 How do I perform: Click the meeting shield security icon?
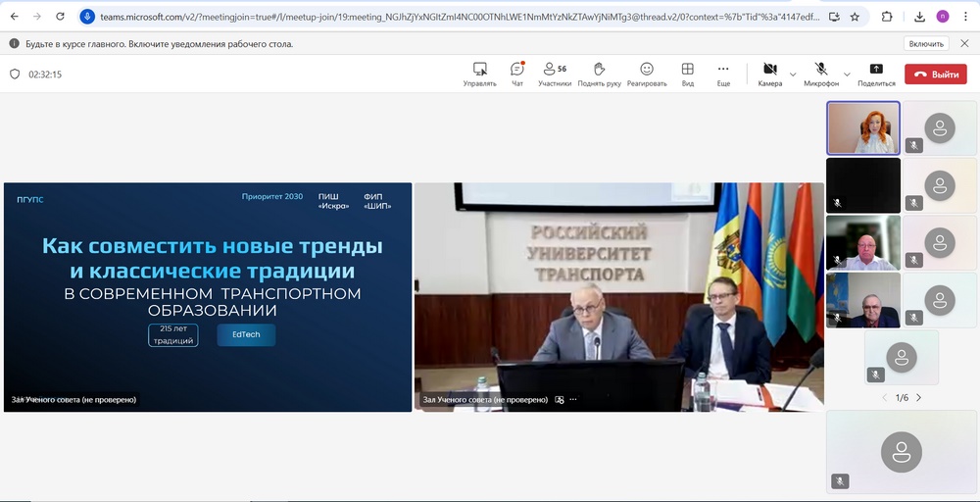15,74
